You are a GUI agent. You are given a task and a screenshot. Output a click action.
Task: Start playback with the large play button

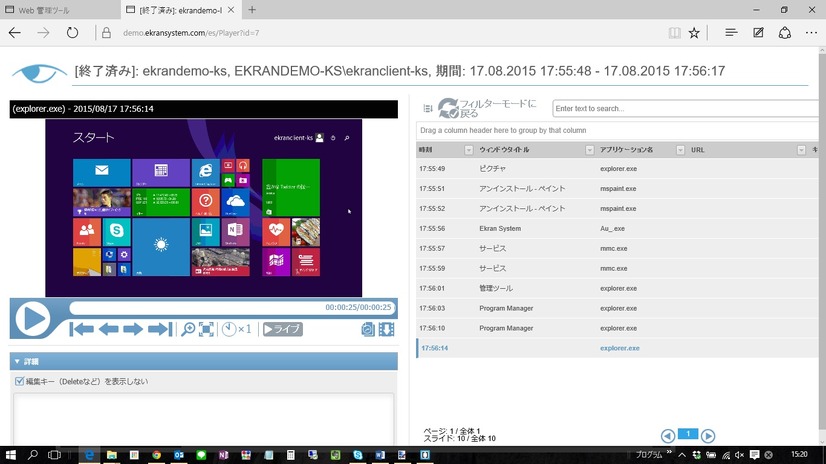[x=33, y=319]
